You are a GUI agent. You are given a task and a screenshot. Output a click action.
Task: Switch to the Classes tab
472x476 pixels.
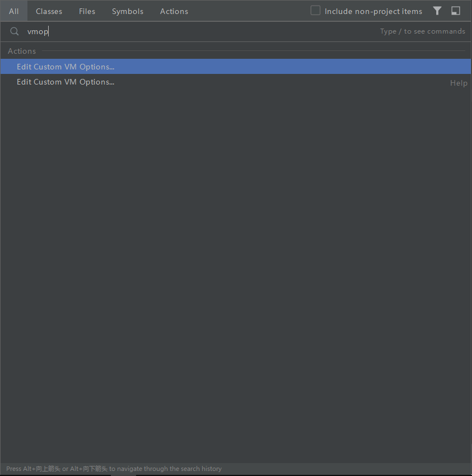coord(49,11)
